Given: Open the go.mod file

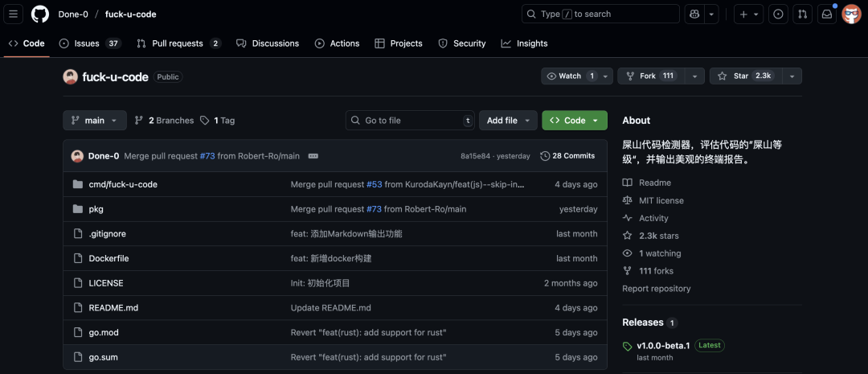Looking at the screenshot, I should [x=104, y=332].
